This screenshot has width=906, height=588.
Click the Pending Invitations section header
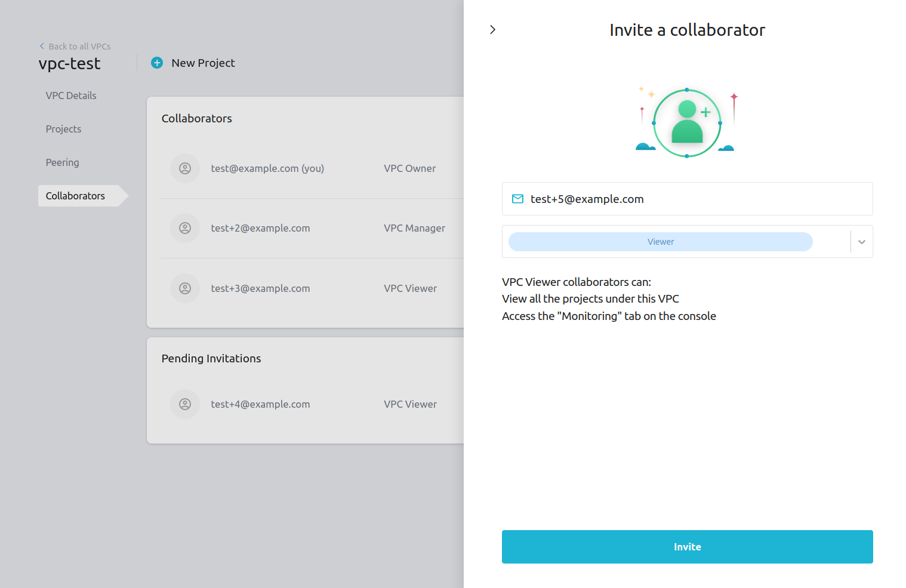(211, 358)
